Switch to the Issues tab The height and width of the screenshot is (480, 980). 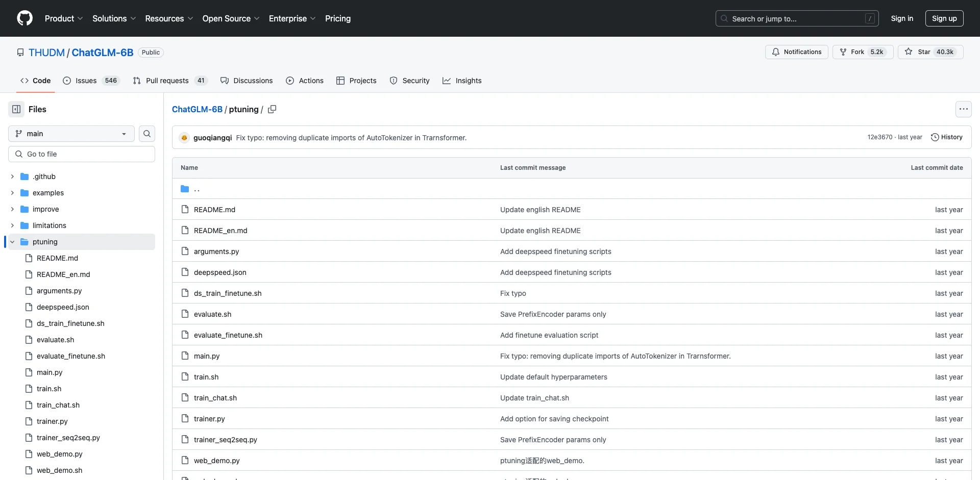coord(91,81)
